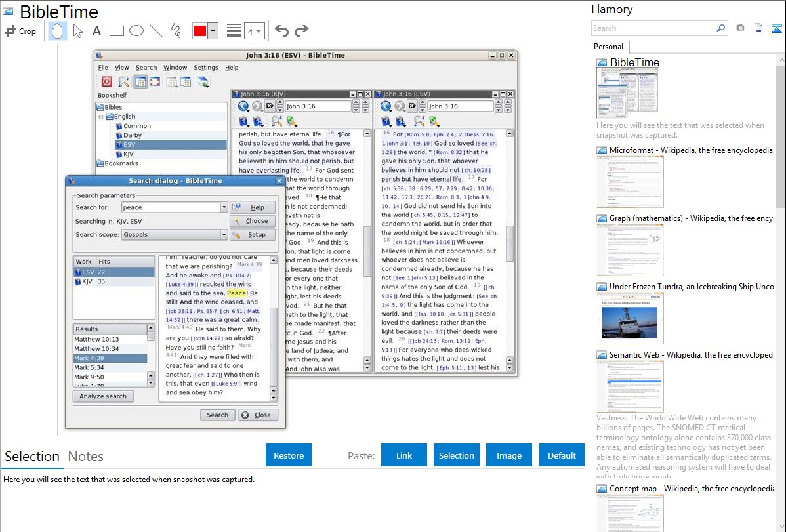The height and width of the screenshot is (532, 786).
Task: Collapse the English tree folder
Action: click(x=101, y=117)
